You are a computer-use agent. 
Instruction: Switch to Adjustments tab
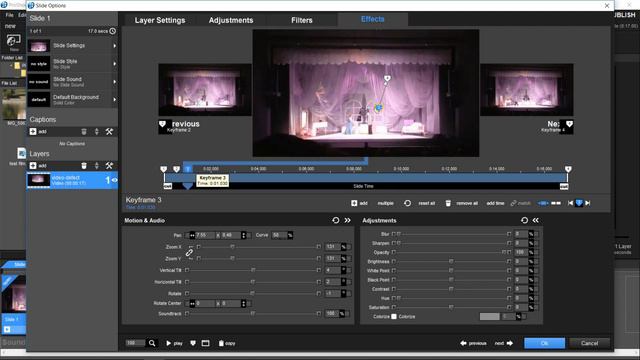point(231,20)
